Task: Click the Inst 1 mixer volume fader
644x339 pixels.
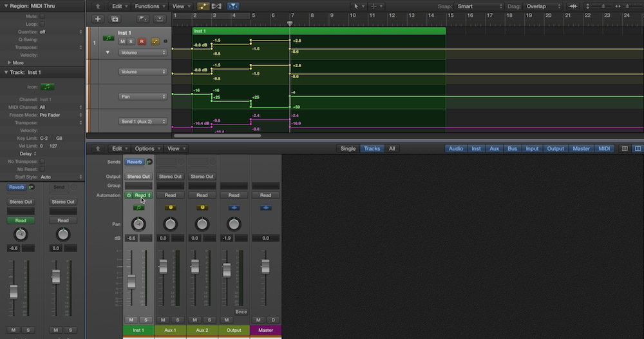Action: point(131,281)
